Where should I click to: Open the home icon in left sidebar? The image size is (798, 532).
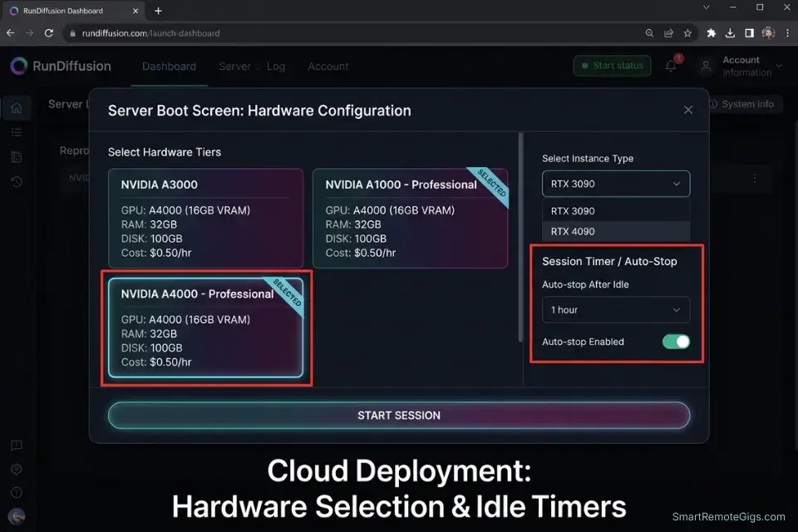pos(17,108)
